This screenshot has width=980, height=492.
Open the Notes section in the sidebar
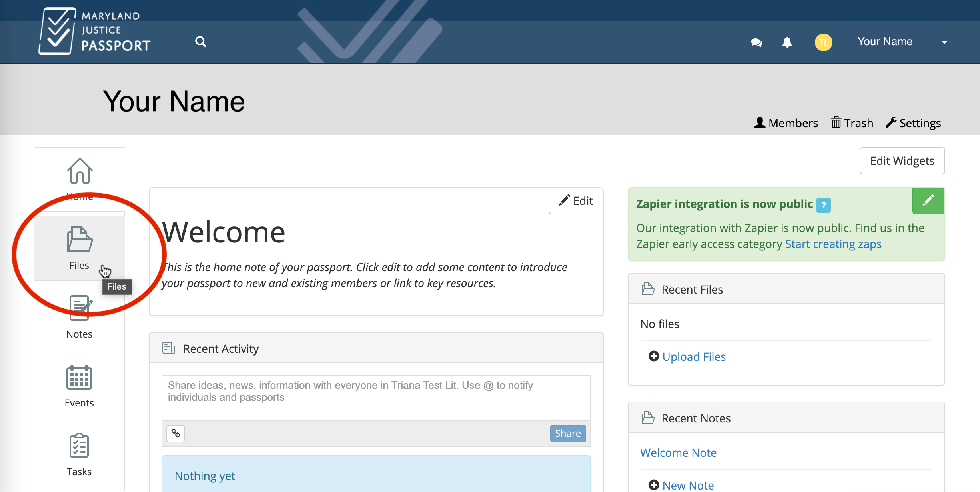(x=79, y=314)
